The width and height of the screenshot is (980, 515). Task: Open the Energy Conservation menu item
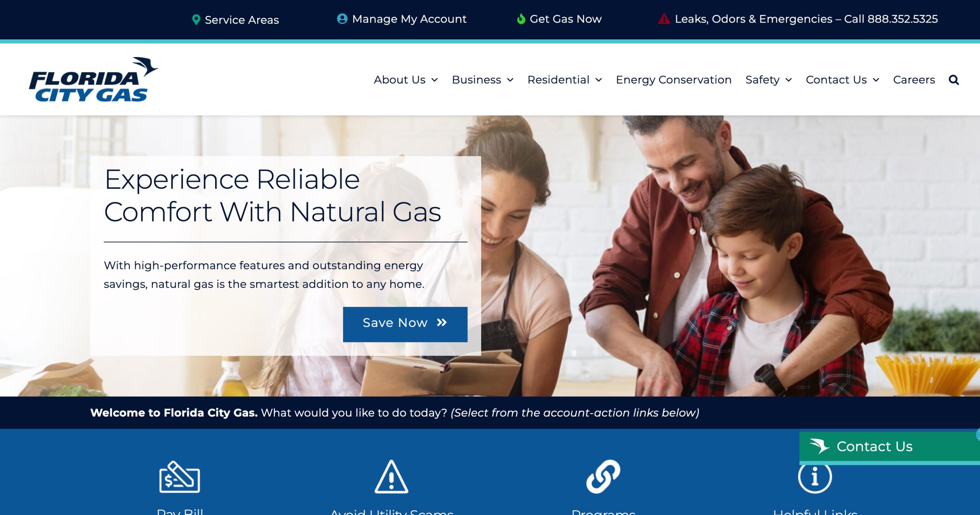673,80
